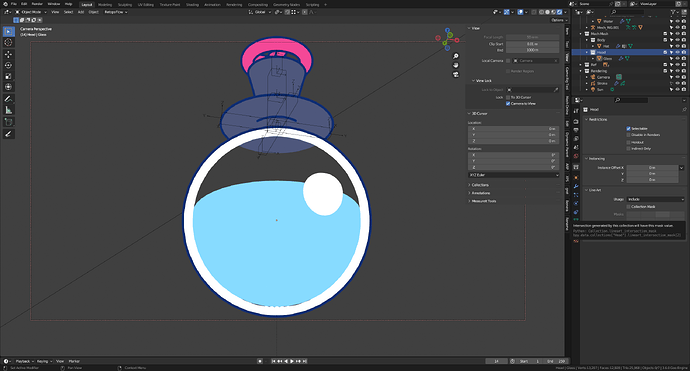This screenshot has width=690, height=371.
Task: Toggle camera view icon in viewport
Action: [455, 74]
